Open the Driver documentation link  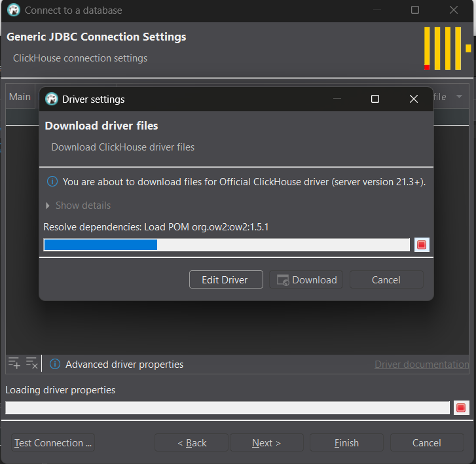421,365
